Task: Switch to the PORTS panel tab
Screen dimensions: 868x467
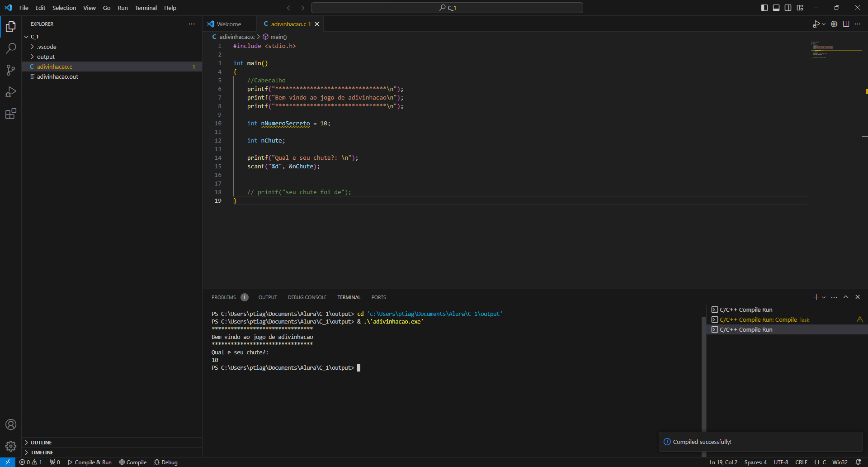Action: pos(378,297)
